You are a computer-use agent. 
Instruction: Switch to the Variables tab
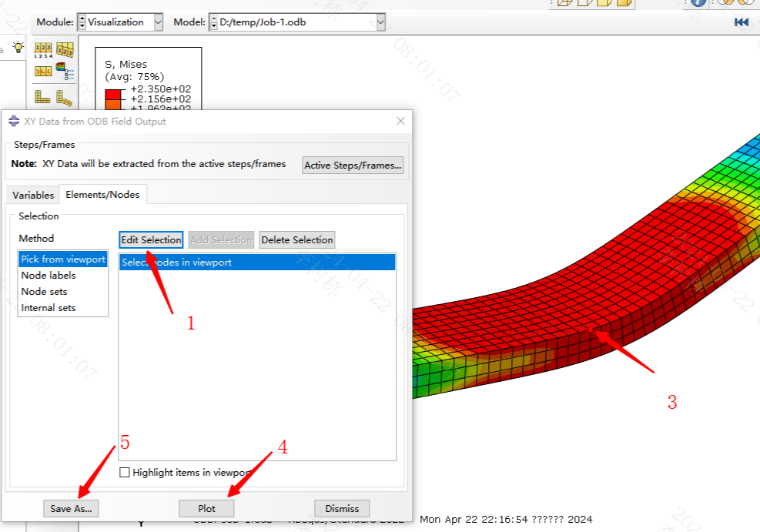pyautogui.click(x=33, y=196)
